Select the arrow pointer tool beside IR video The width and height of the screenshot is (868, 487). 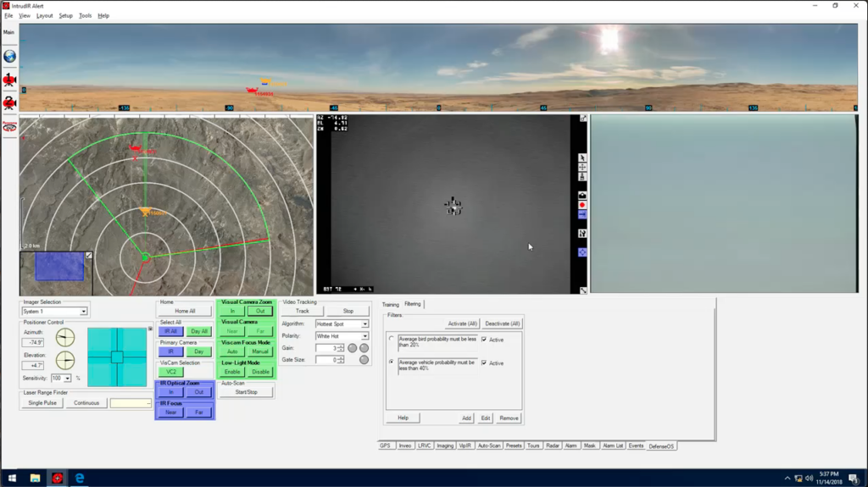(582, 158)
